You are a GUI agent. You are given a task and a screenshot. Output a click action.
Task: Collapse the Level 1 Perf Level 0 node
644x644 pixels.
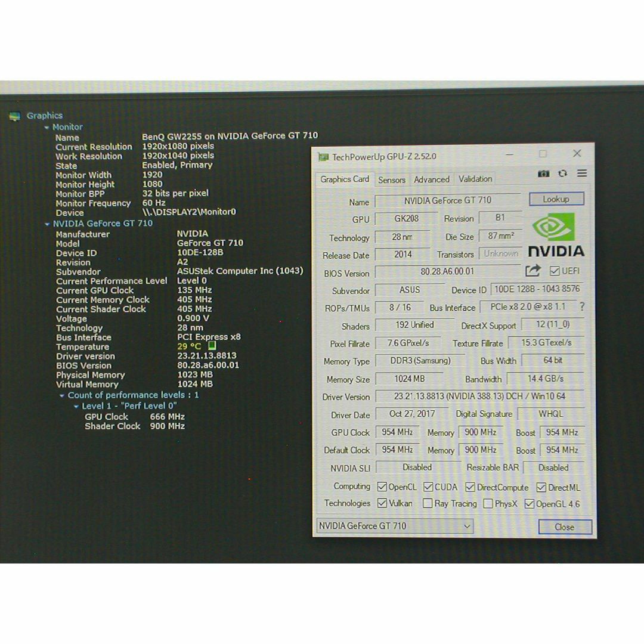tap(76, 407)
